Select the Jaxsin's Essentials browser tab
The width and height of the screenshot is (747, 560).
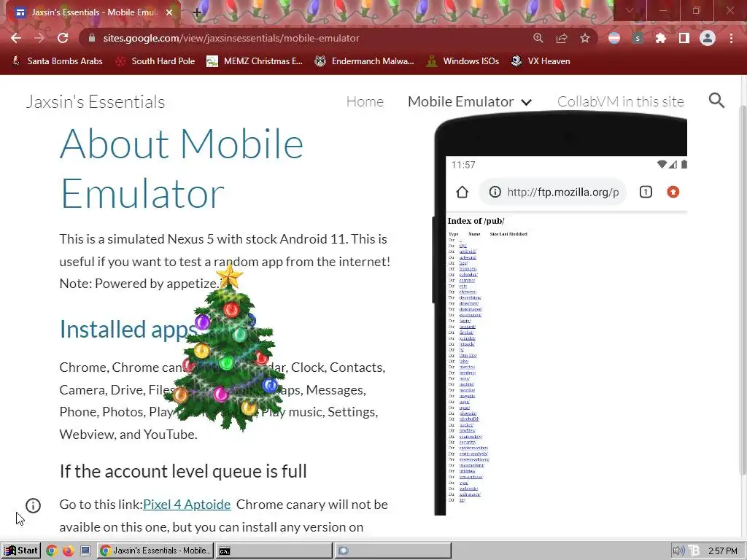click(x=93, y=12)
